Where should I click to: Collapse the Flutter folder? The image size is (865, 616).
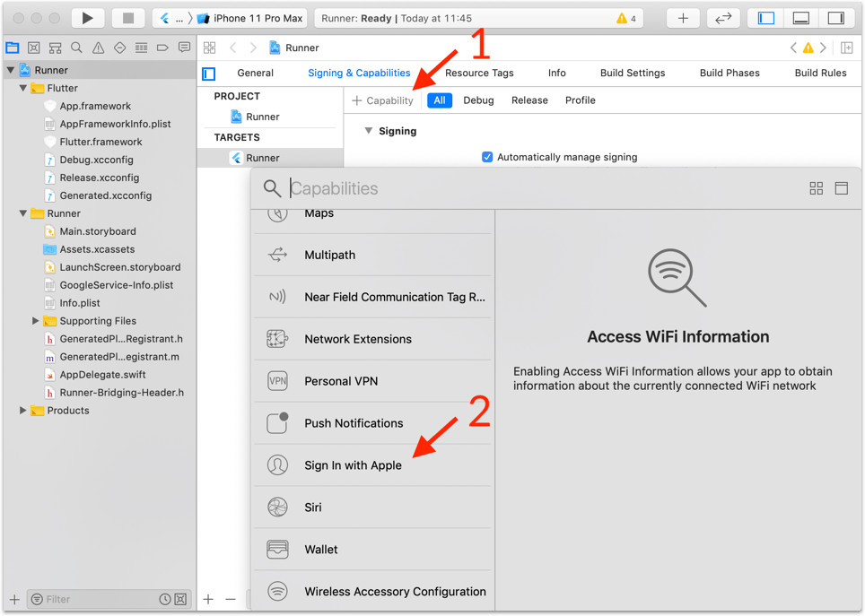pyautogui.click(x=23, y=88)
